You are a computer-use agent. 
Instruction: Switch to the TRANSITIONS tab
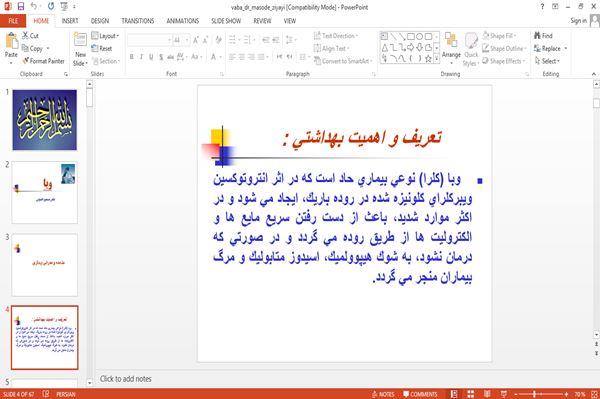click(x=138, y=21)
